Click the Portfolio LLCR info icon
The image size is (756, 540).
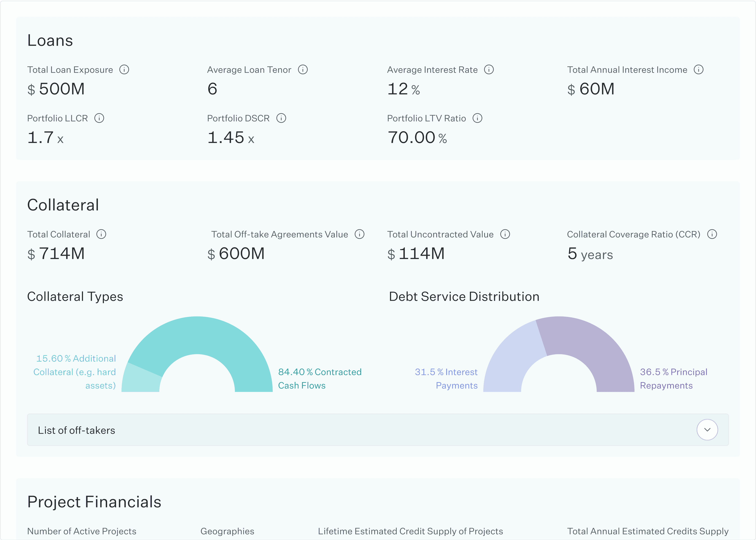99,118
